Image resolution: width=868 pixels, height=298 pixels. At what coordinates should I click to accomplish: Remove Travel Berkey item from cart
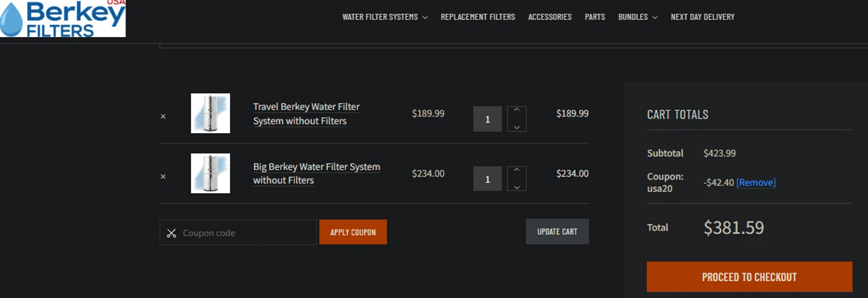pos(163,116)
